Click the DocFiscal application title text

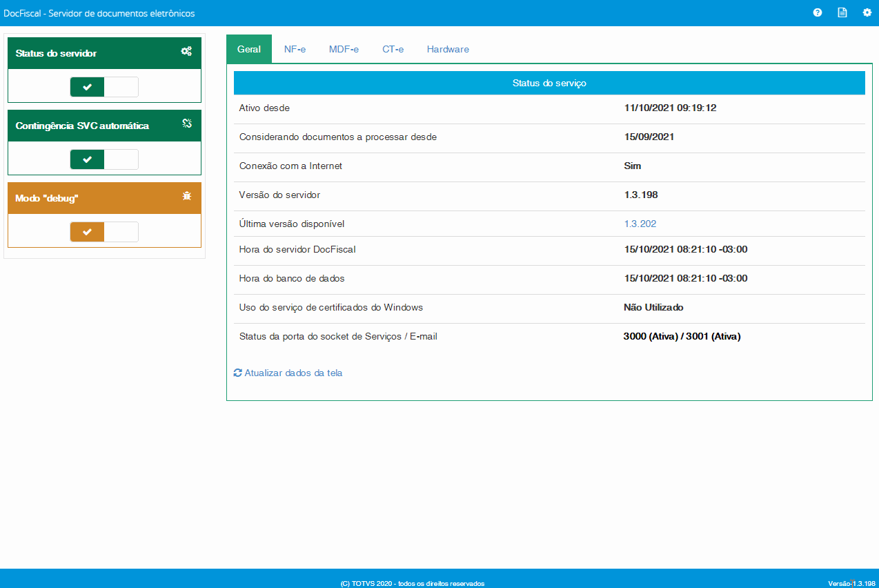point(99,13)
